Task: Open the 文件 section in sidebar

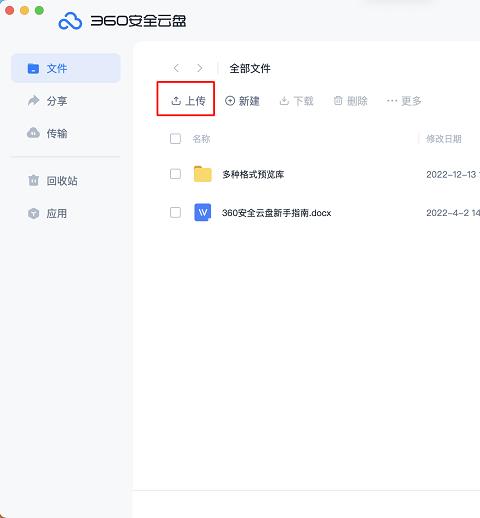Action: point(66,68)
